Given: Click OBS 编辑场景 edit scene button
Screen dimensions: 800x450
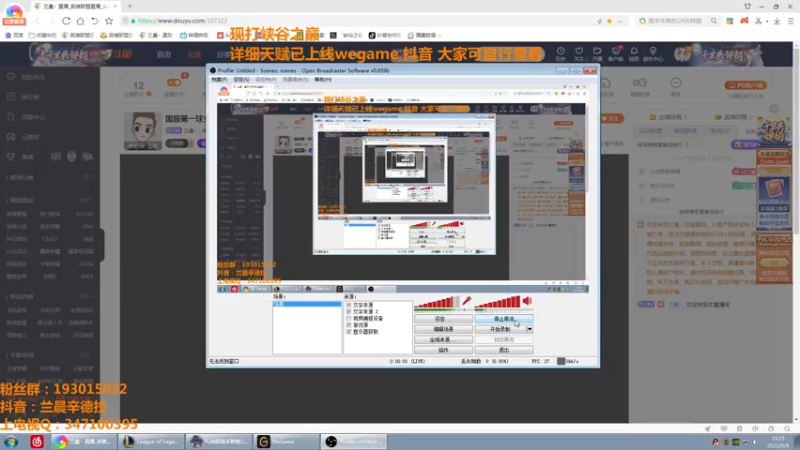Looking at the screenshot, I should click(x=443, y=329).
